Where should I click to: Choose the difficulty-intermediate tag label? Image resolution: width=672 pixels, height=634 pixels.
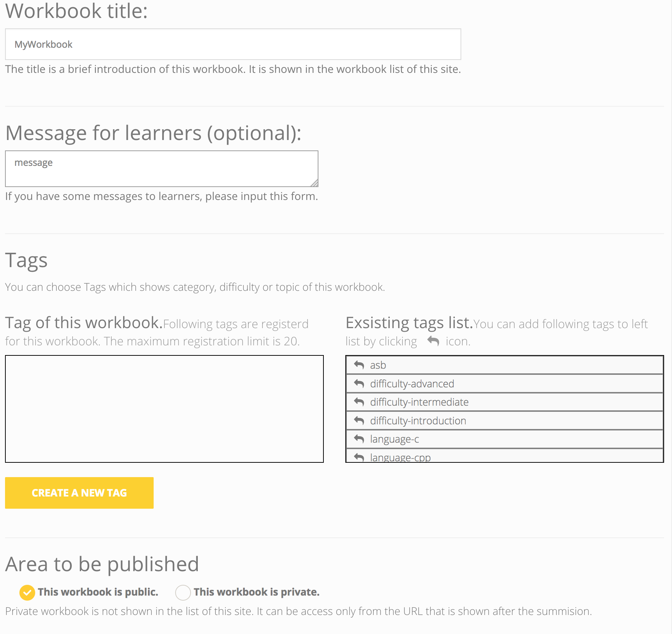(x=419, y=402)
